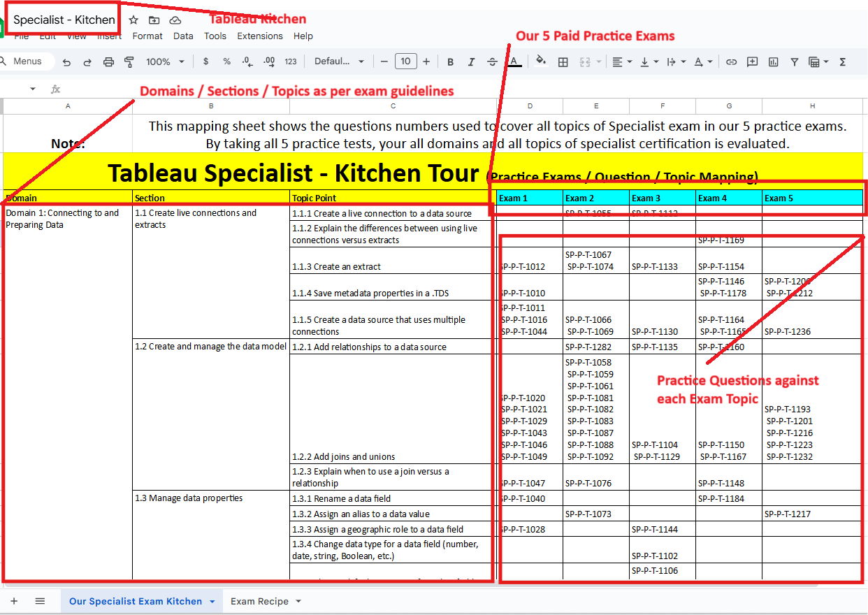This screenshot has width=868, height=615.
Task: Click the document title Specialist - Kitchen
Action: click(x=64, y=20)
